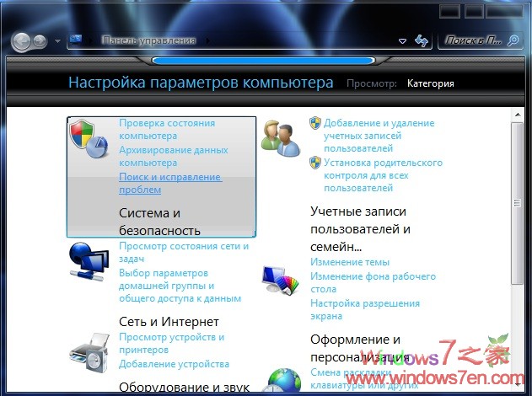Click the Refresh arrows icon
Viewport: 532px width, 396px height.
point(422,41)
